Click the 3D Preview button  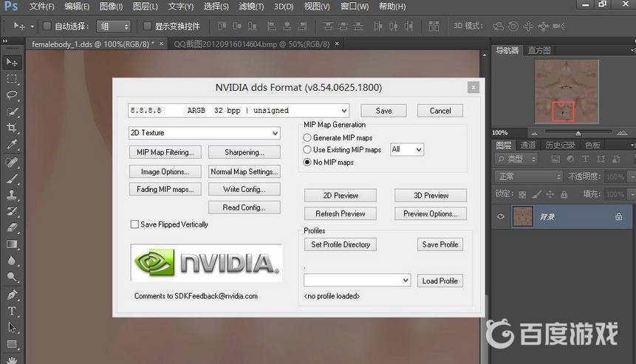pos(431,196)
